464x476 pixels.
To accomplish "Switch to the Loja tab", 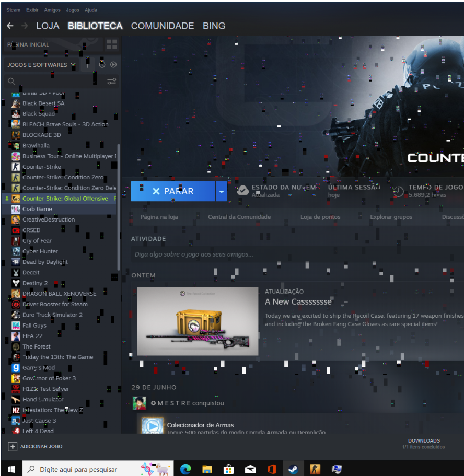I will (48, 26).
